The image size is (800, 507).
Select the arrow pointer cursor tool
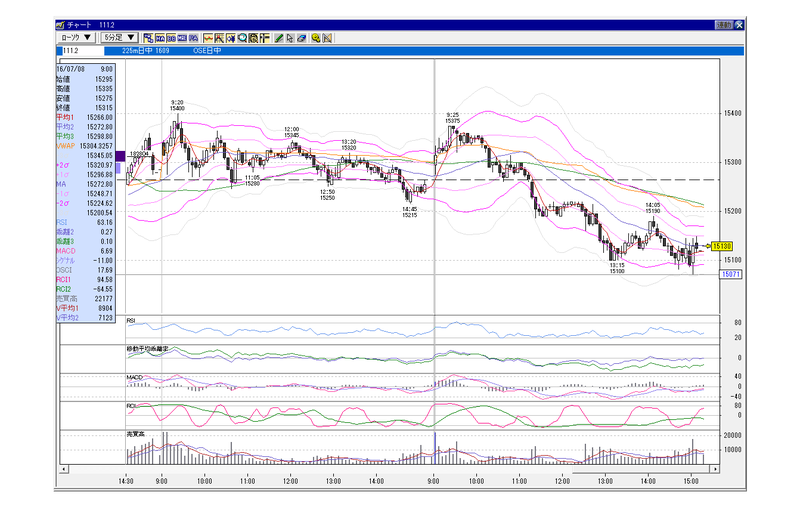[x=290, y=38]
